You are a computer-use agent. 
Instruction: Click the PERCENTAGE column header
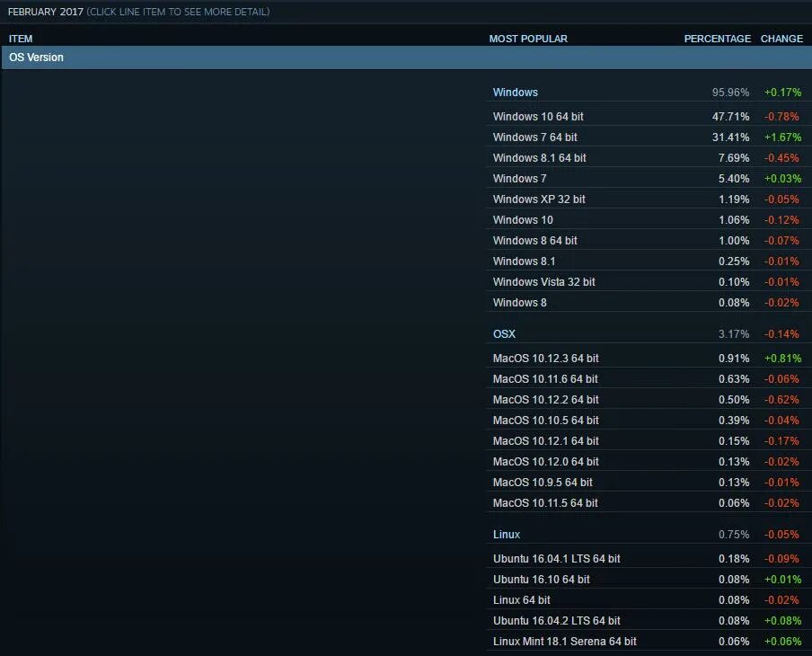click(x=717, y=39)
